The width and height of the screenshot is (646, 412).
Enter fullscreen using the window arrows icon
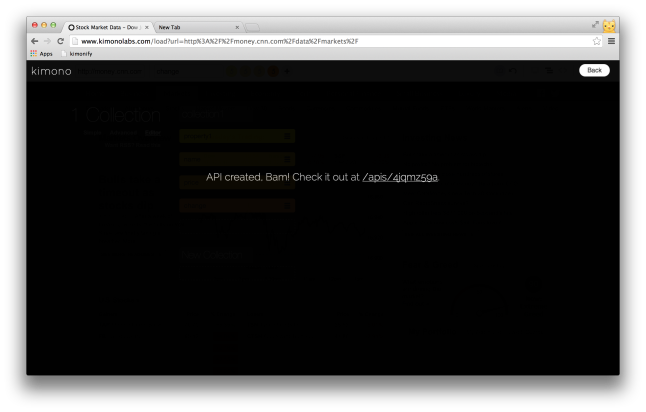tap(596, 24)
